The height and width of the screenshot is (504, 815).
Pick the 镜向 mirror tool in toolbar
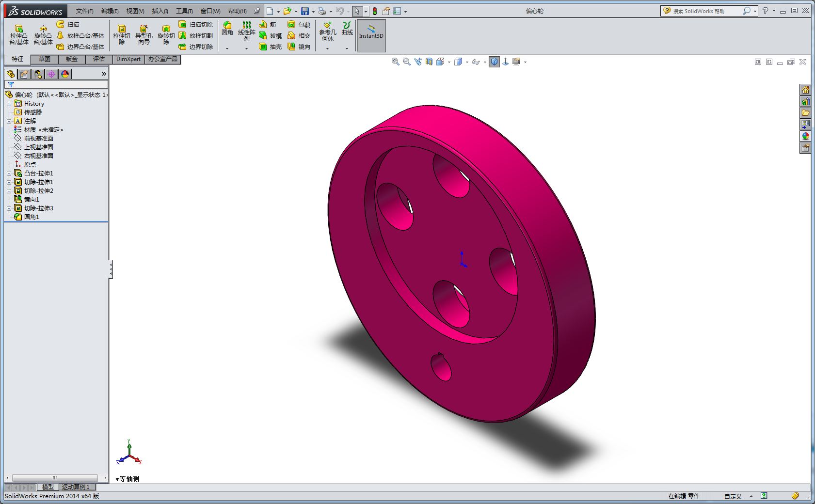(x=299, y=47)
